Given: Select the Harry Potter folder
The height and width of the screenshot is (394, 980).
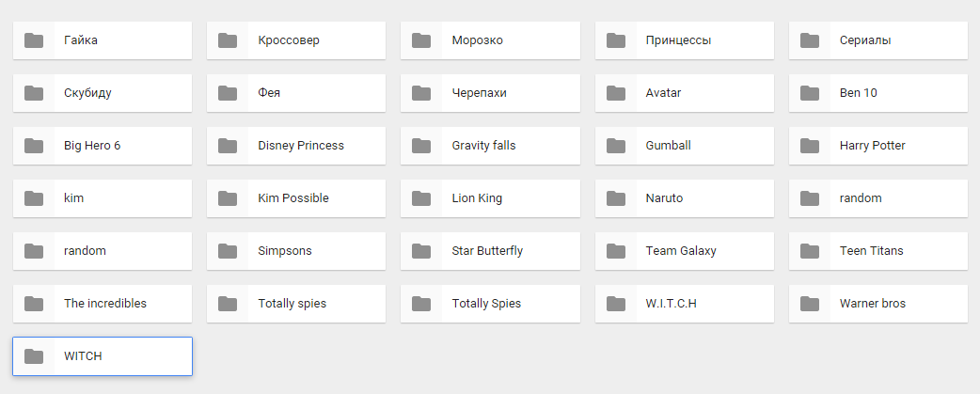Looking at the screenshot, I should tap(878, 146).
